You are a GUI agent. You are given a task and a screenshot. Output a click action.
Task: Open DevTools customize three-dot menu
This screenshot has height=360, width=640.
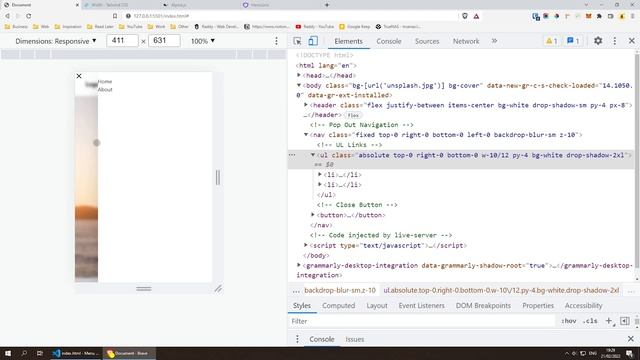(615, 41)
